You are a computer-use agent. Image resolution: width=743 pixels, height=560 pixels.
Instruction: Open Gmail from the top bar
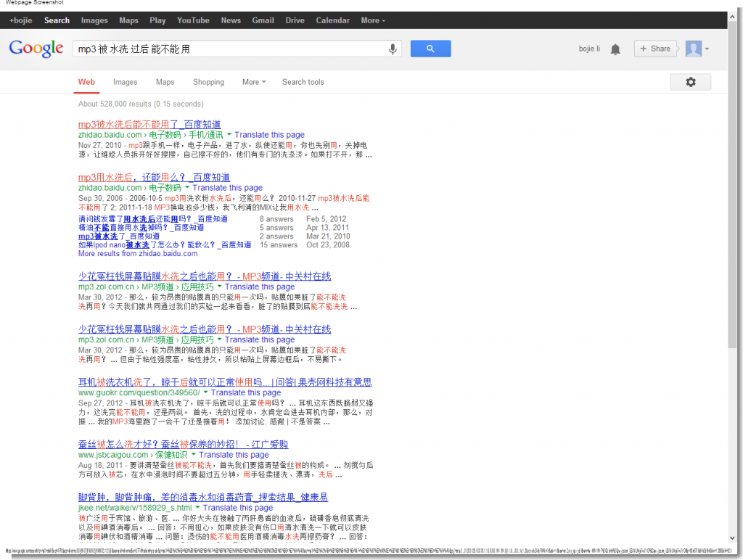coord(263,20)
